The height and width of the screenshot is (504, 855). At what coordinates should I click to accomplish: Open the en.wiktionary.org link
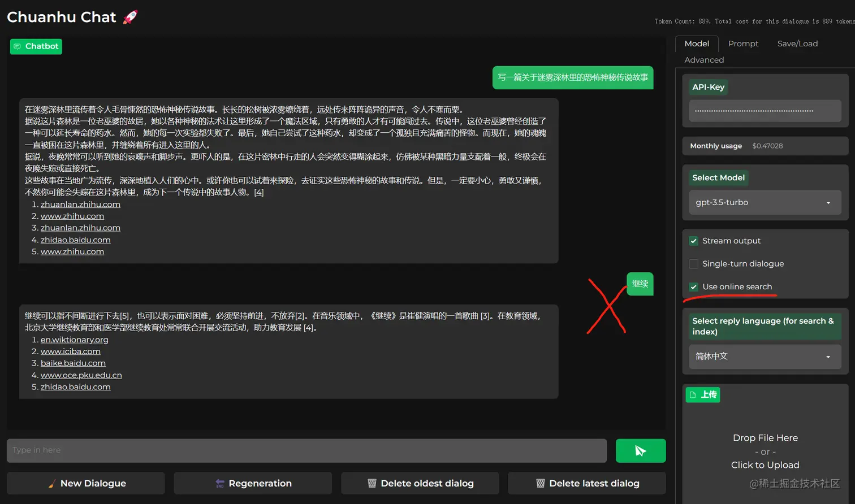coord(75,340)
